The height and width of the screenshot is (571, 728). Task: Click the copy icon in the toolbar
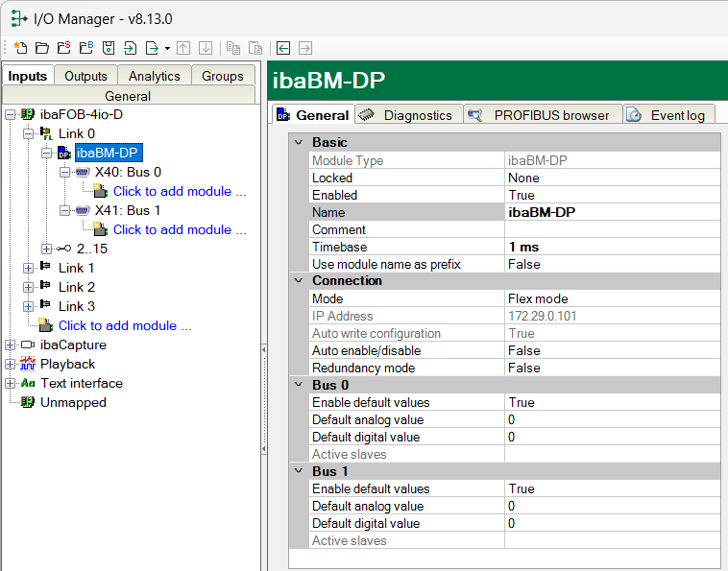(233, 48)
